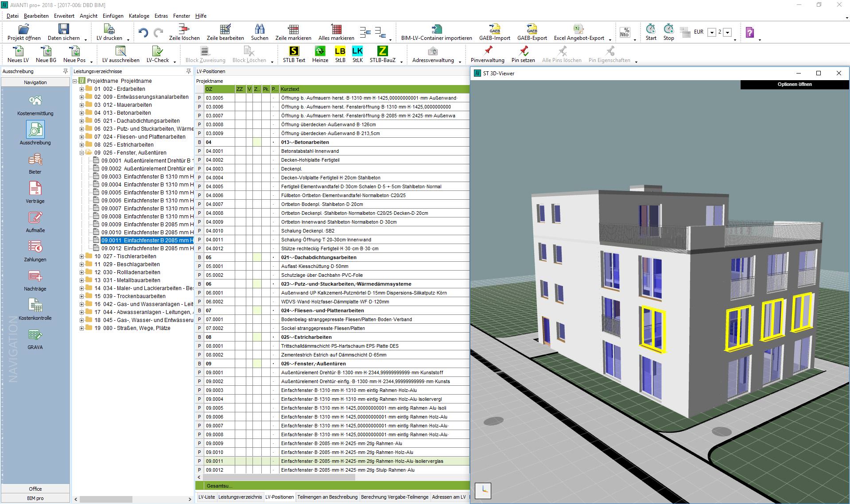Open the BIM pro navigation section

coord(35,498)
